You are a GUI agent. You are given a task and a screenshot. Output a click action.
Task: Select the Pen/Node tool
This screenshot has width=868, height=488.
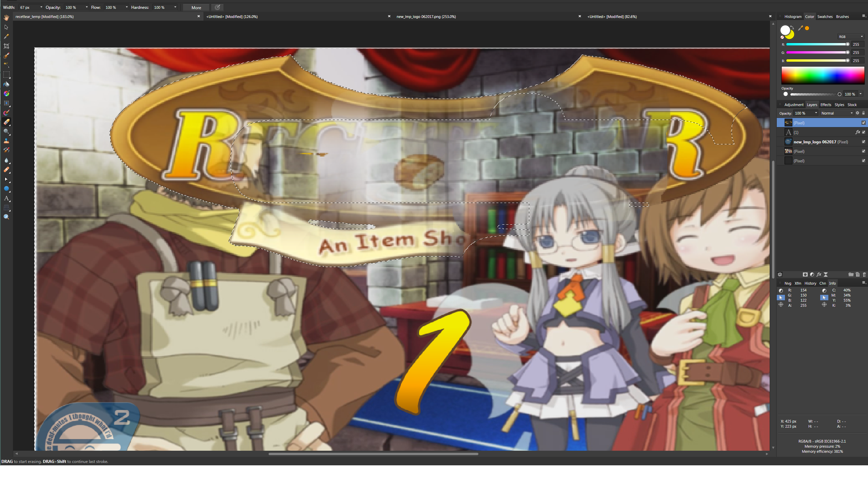(6, 179)
